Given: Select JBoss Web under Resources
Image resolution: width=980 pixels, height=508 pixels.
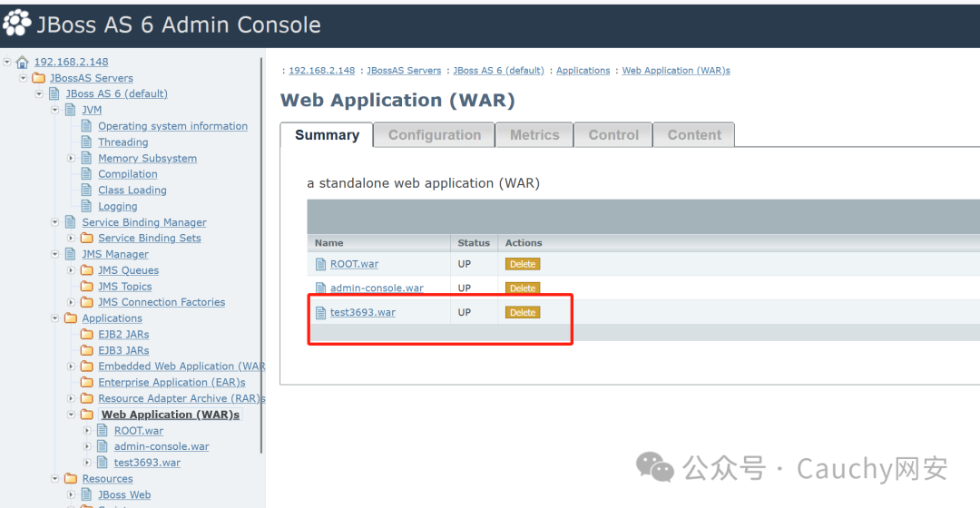Looking at the screenshot, I should [x=124, y=494].
